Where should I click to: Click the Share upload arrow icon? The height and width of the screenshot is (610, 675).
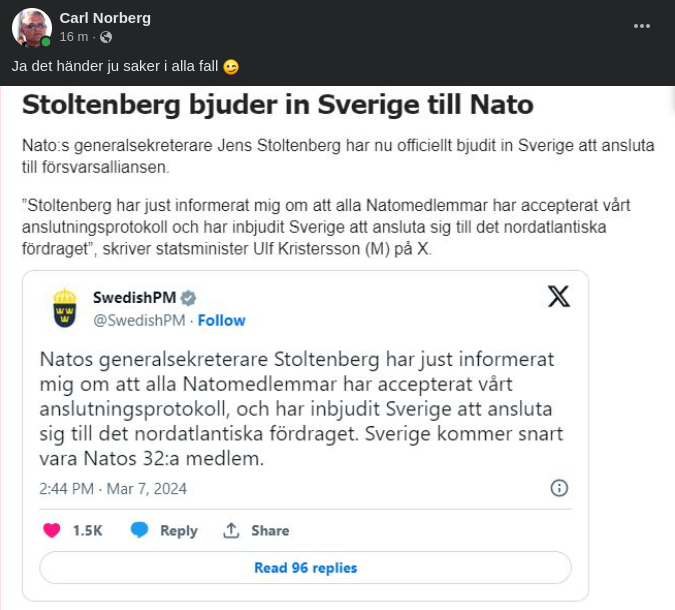(231, 530)
